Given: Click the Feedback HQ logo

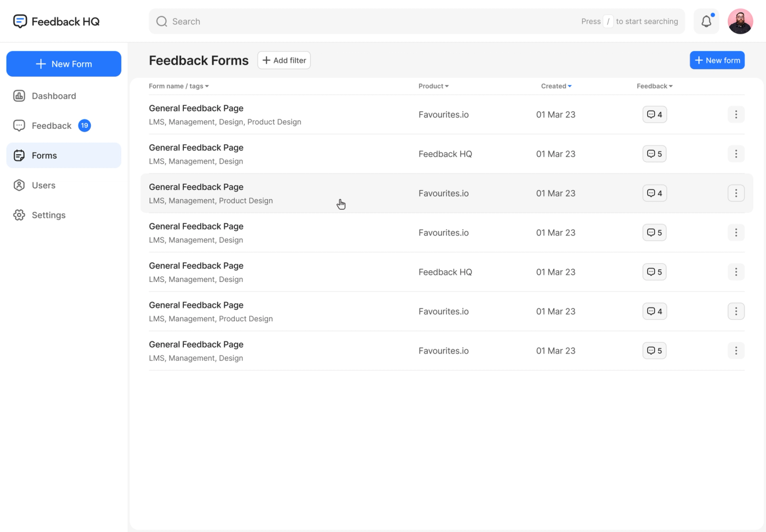Looking at the screenshot, I should point(56,21).
